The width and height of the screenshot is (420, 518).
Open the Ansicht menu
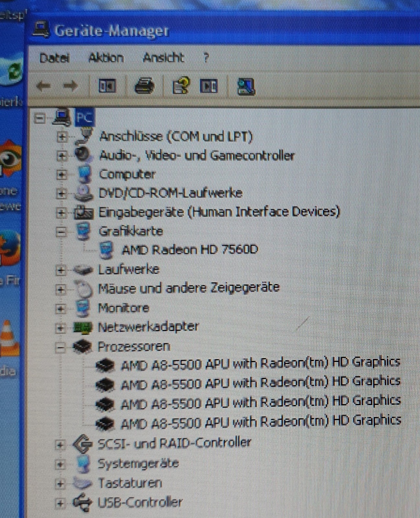(x=164, y=58)
